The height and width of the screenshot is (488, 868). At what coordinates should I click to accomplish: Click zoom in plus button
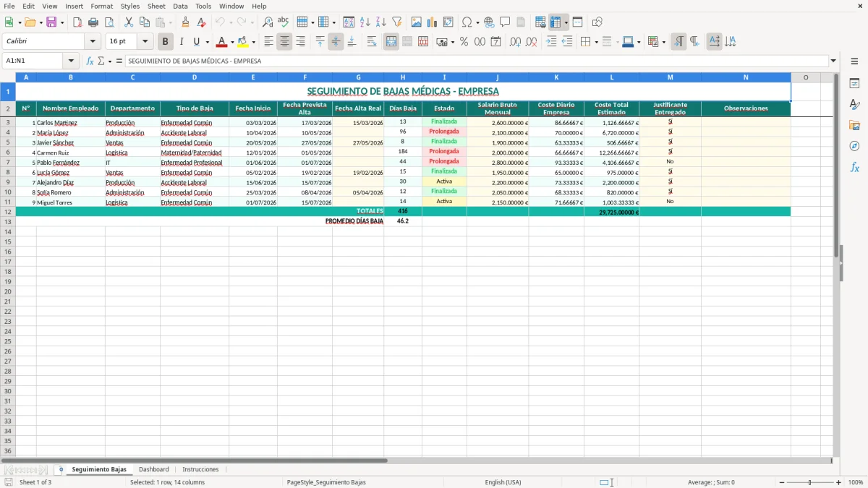pos(839,482)
